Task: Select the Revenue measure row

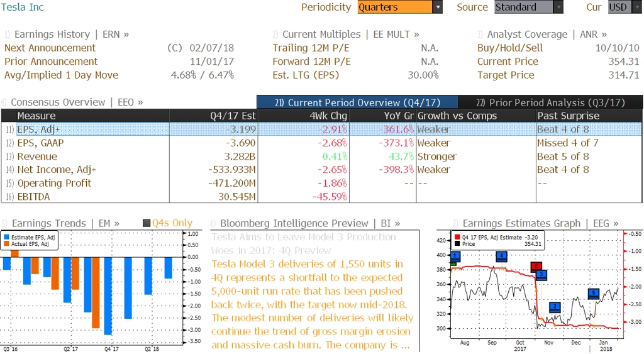Action: coord(321,156)
